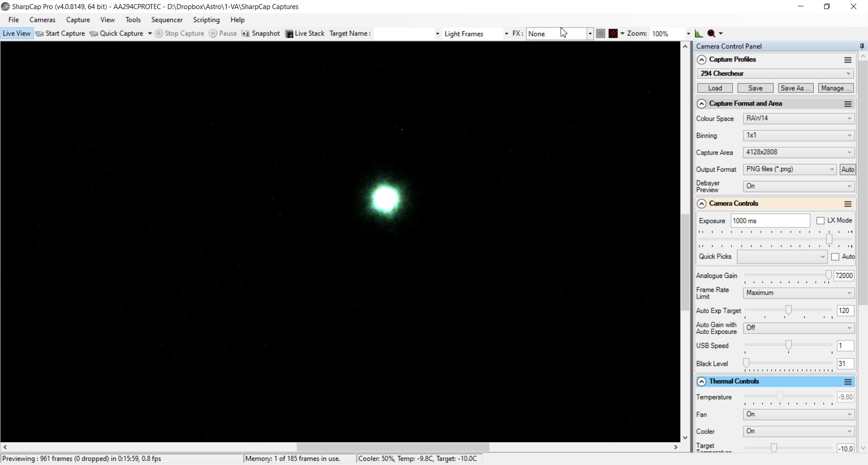This screenshot has height=465, width=868.
Task: Click the Quick Capture toolbar button
Action: click(x=117, y=33)
